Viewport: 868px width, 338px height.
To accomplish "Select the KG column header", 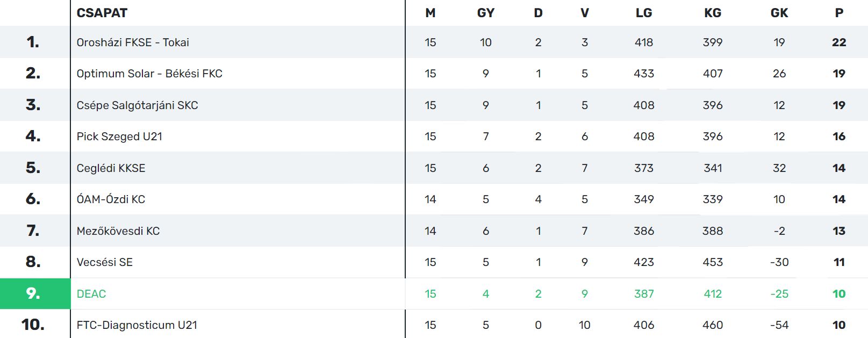I will (713, 13).
